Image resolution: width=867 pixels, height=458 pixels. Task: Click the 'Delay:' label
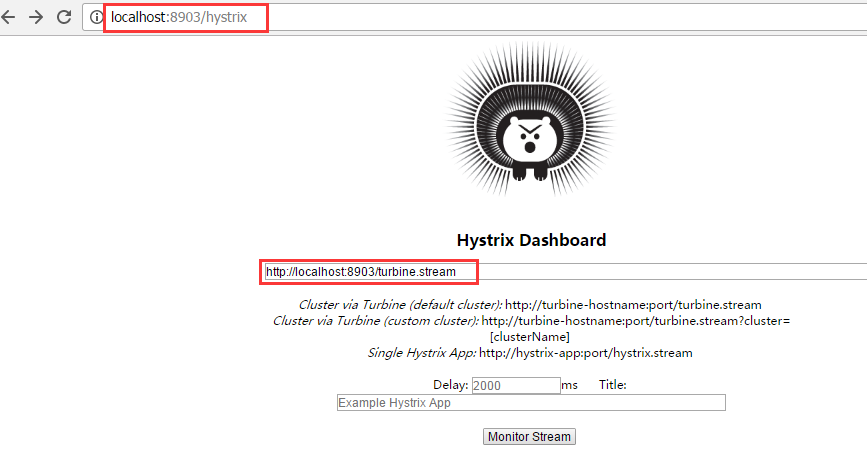pos(451,385)
